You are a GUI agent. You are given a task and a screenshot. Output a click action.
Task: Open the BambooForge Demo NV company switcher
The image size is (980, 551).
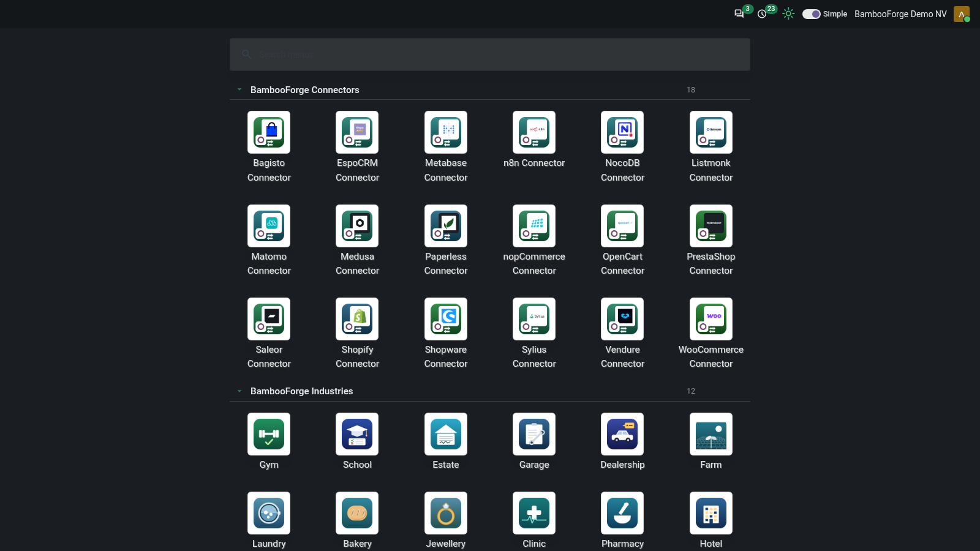point(900,14)
